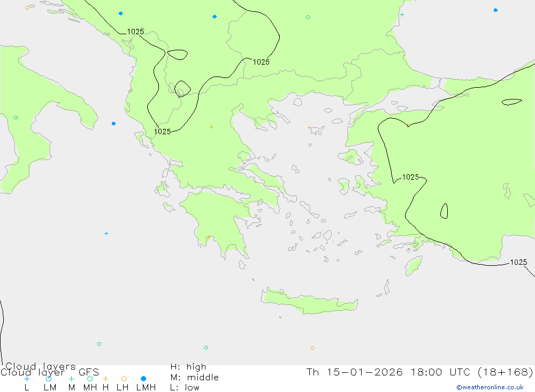Click the 'H: high' legend text
The image size is (535, 392).
click(188, 367)
